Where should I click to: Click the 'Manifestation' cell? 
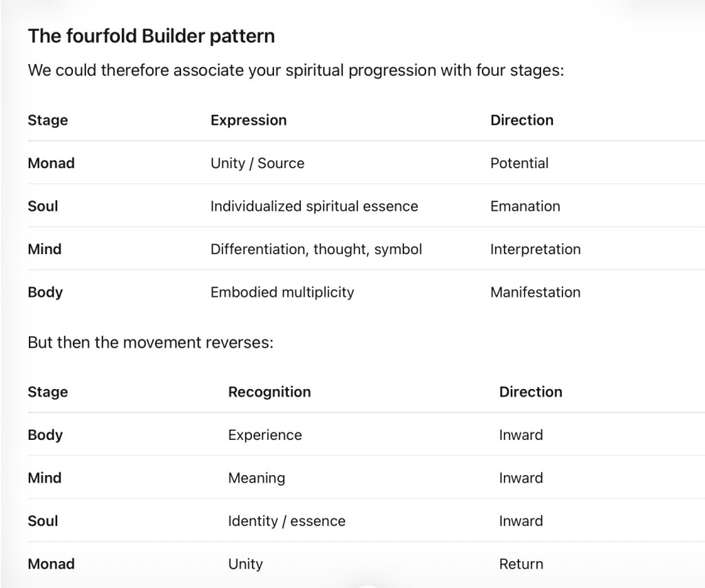[536, 292]
